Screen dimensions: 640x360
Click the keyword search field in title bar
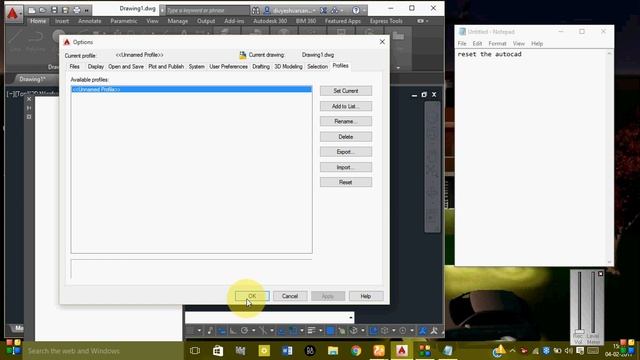pyautogui.click(x=207, y=10)
